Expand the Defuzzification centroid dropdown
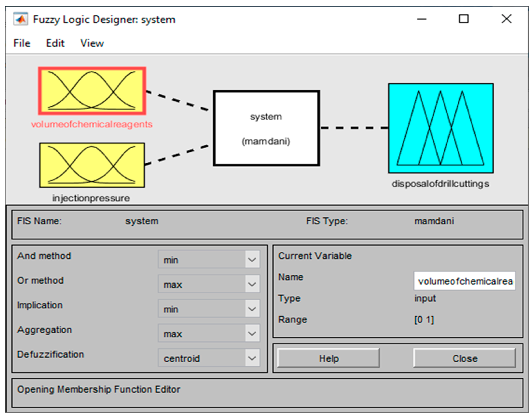The image size is (532, 418). pos(209,358)
